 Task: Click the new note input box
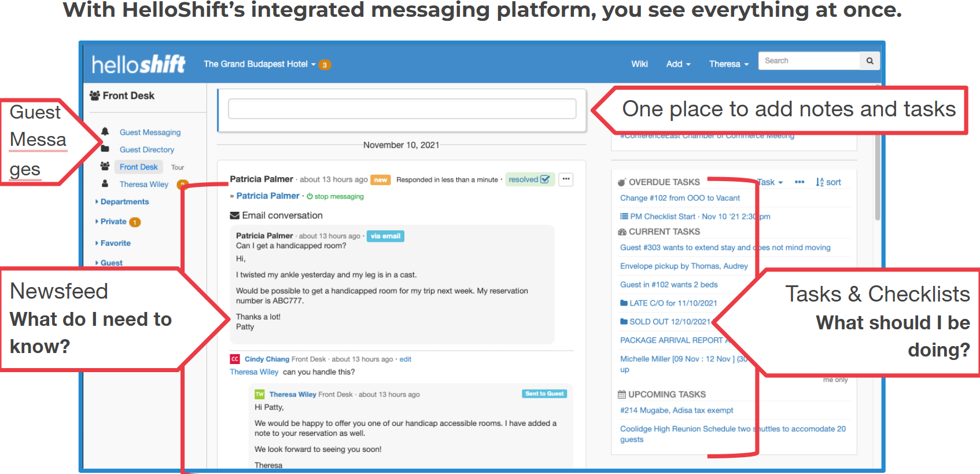pos(402,109)
